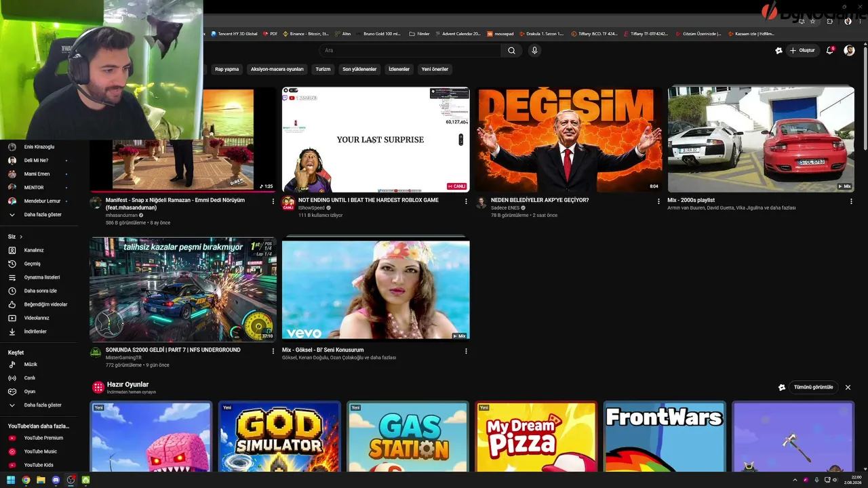This screenshot has height=488, width=868.
Task: Open the NFS Underground video thumbnail
Action: point(183,289)
